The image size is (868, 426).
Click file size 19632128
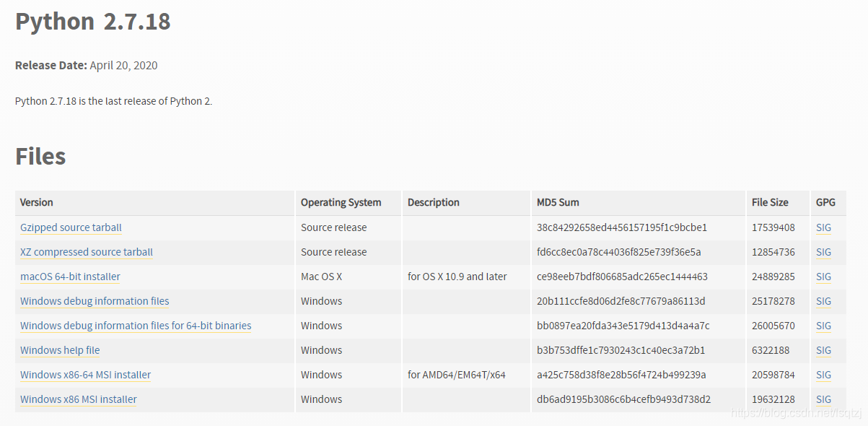[x=773, y=399]
